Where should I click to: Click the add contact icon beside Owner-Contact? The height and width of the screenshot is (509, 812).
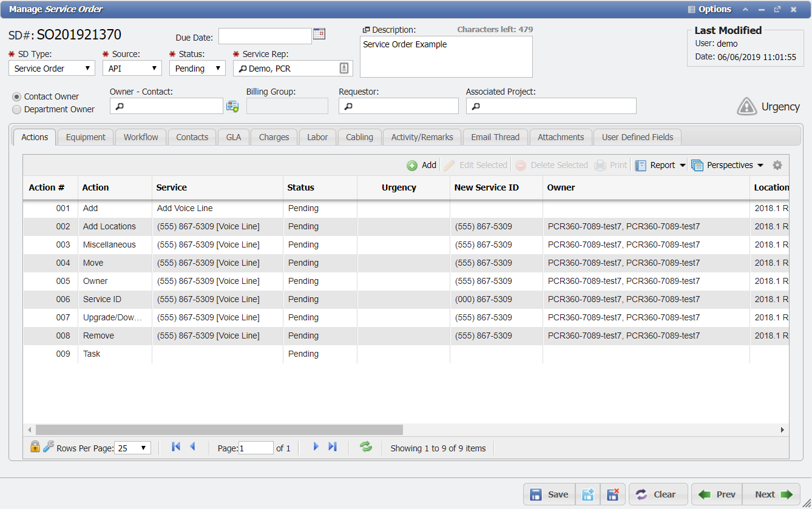(x=232, y=106)
